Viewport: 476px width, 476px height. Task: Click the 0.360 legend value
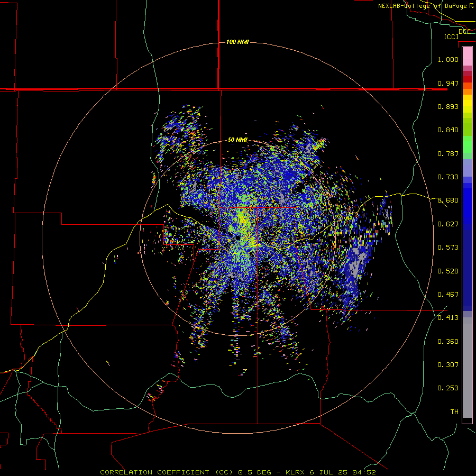pyautogui.click(x=448, y=342)
